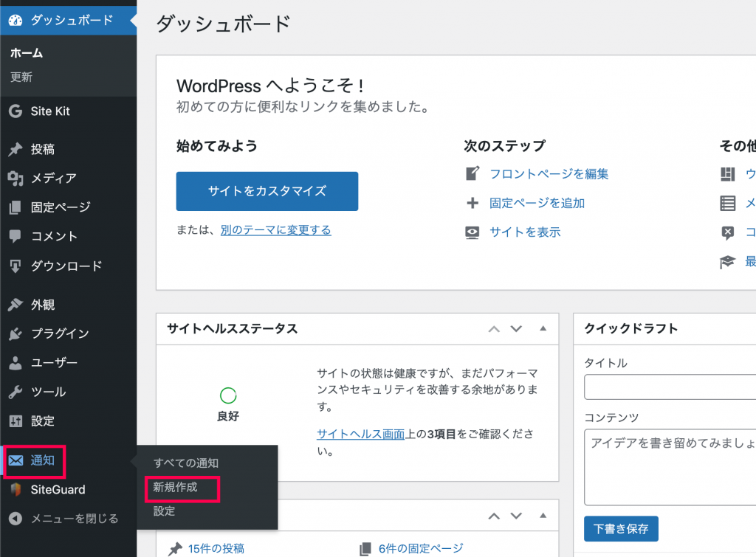Screen dimensions: 756x557
Task: Move サイトヘルスステータス panel down with the chevron
Action: pos(516,329)
